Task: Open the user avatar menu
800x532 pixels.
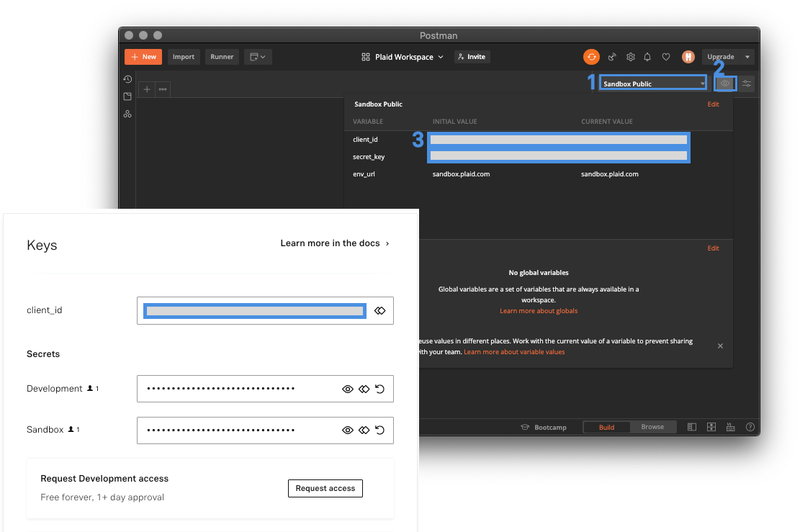Action: [x=688, y=57]
